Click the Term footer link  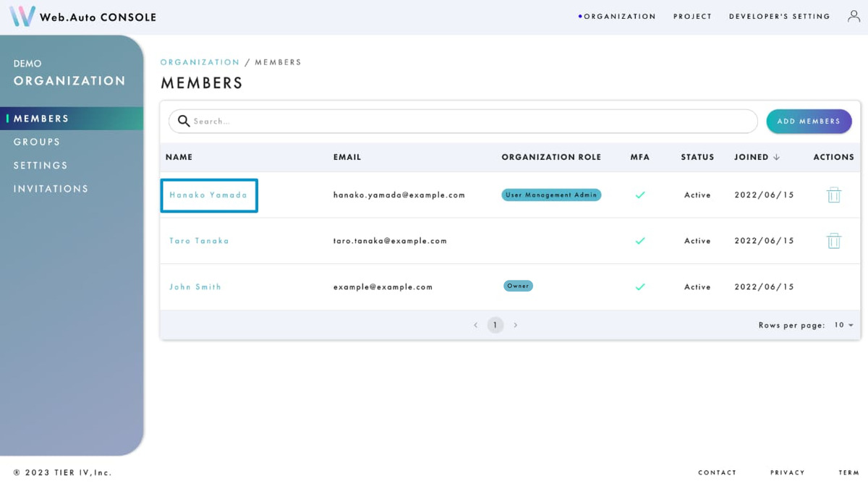[x=848, y=472]
